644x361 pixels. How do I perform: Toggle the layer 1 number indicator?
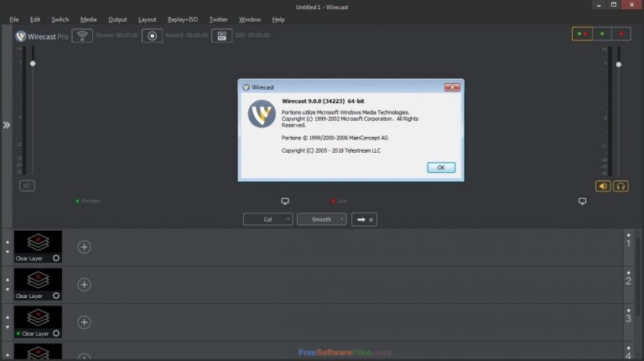(628, 241)
